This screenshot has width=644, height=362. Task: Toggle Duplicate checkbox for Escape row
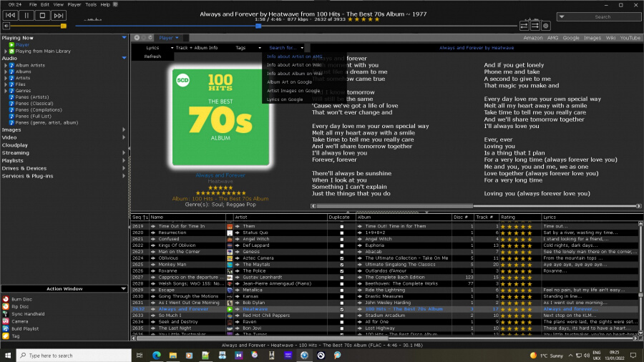[x=342, y=290]
